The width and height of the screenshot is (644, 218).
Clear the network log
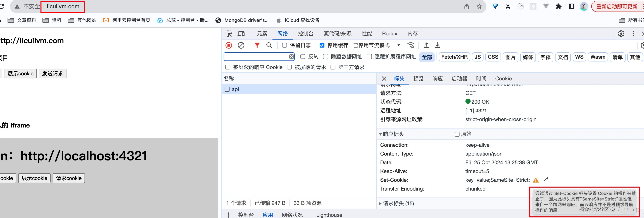[x=241, y=45]
